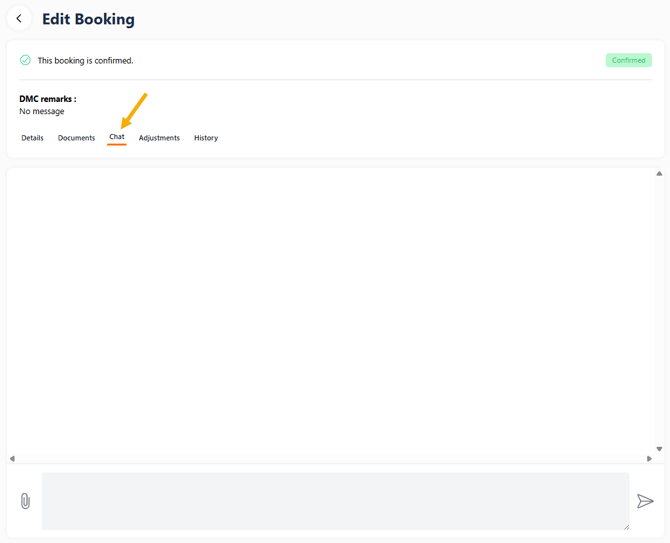The image size is (670, 543).
Task: Click the empty chat conversation area
Action: [x=331, y=312]
